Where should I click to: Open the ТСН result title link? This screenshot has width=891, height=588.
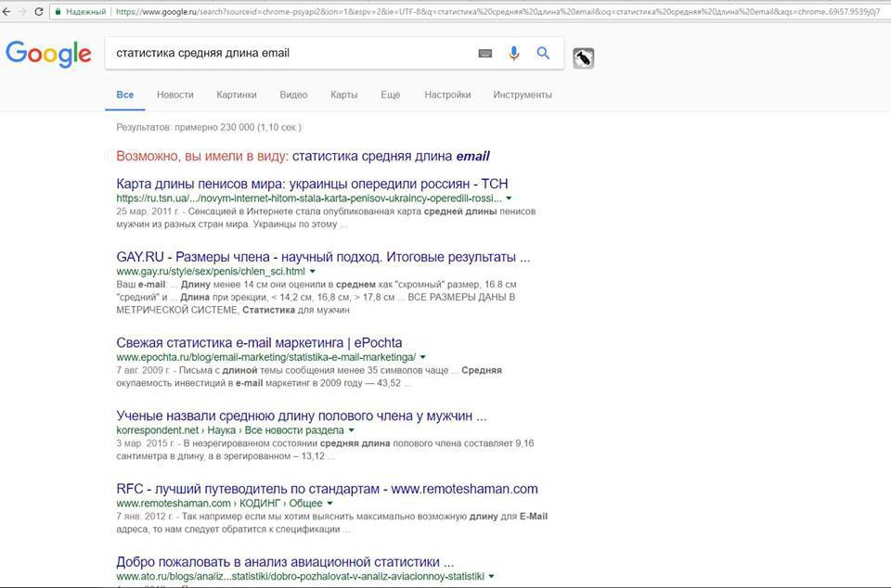[312, 184]
